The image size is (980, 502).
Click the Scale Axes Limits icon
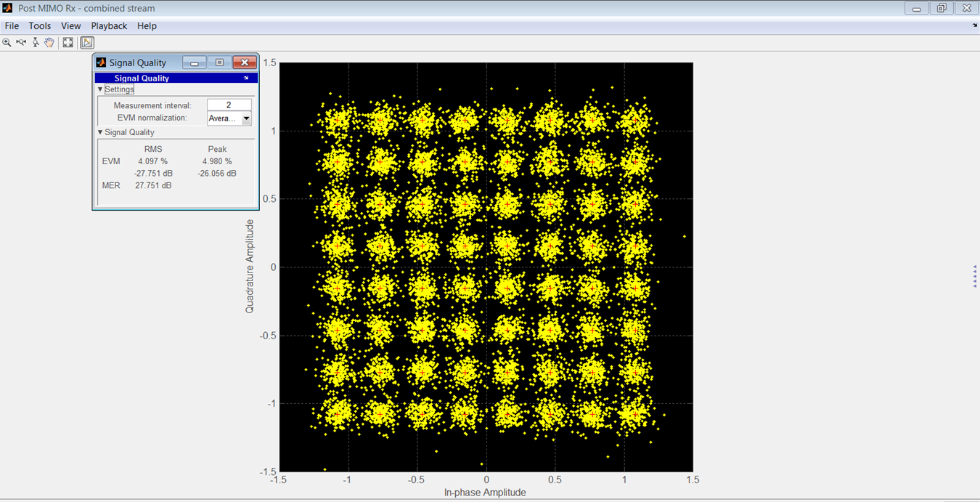click(68, 42)
